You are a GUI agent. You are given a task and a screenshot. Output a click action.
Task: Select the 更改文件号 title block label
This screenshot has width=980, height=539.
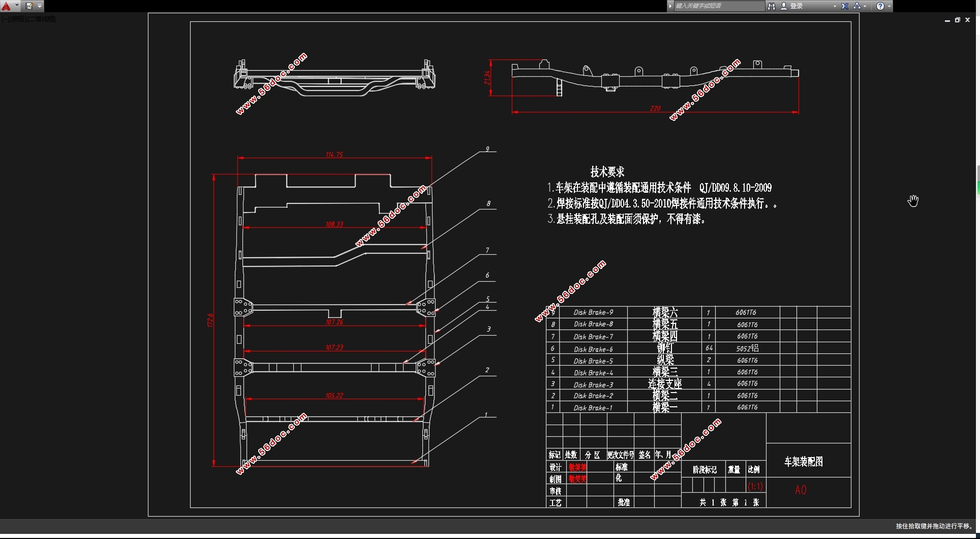coord(620,455)
